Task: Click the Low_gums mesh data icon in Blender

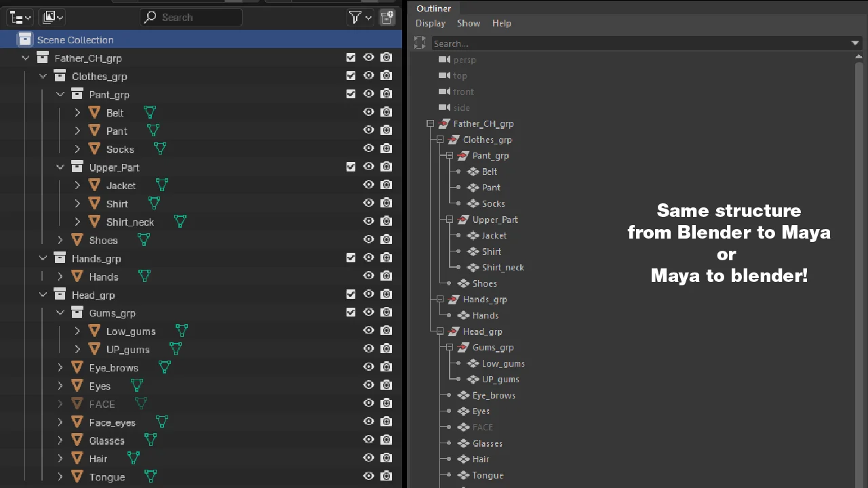Action: point(181,330)
